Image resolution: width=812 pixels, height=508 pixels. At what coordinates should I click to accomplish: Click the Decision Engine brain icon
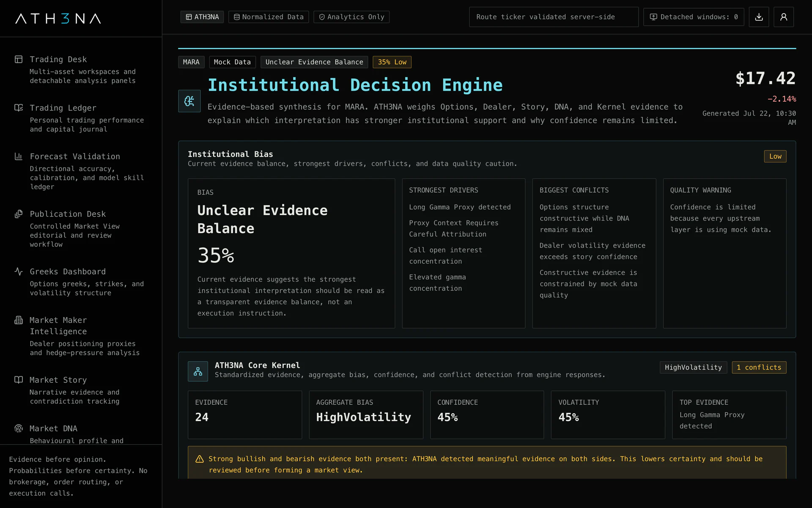tap(189, 101)
